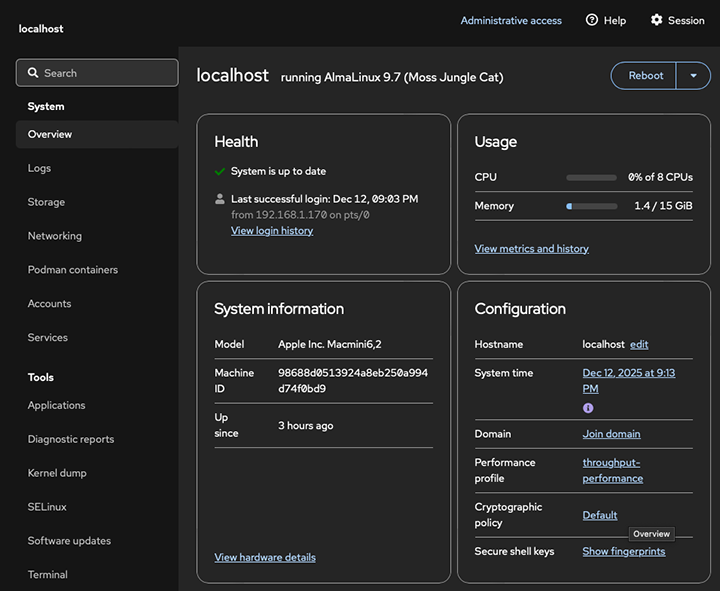Open Logs in the sidebar

pyautogui.click(x=40, y=168)
